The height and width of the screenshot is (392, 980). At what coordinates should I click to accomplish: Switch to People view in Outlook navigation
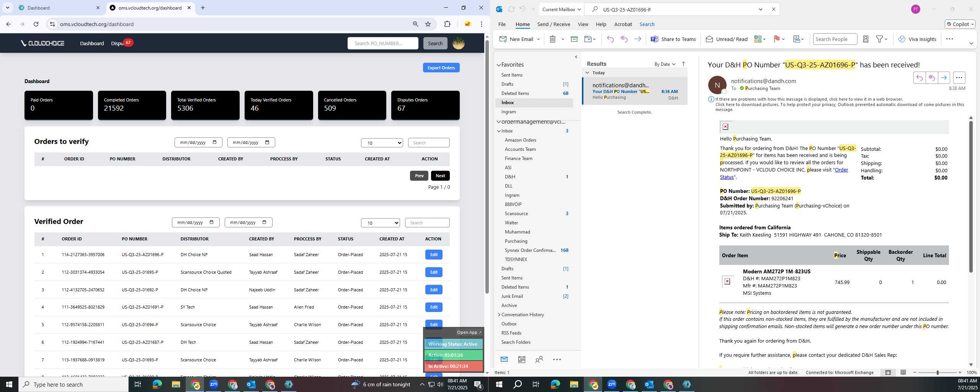539,359
